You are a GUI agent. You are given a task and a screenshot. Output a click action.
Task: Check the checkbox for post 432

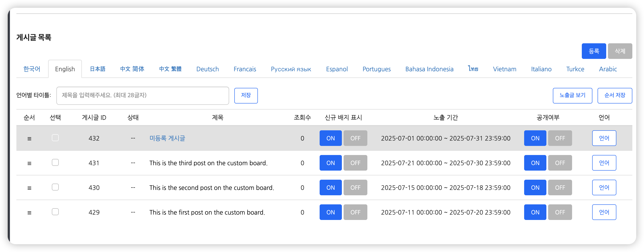pos(55,138)
